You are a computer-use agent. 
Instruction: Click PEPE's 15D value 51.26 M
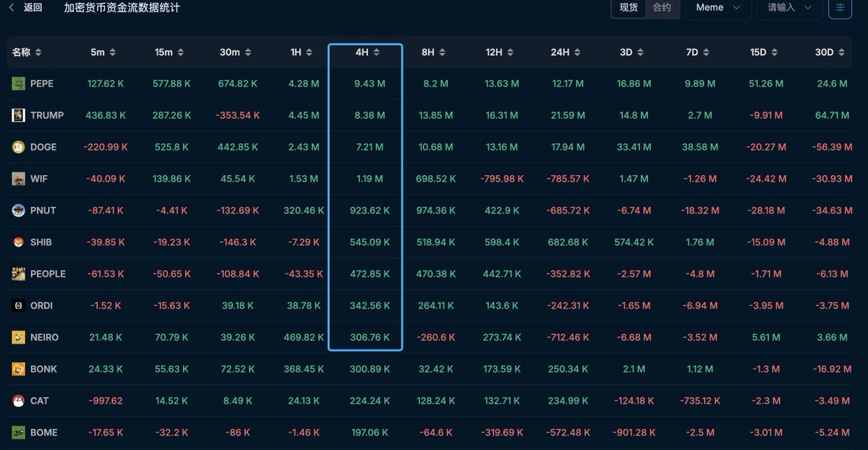click(767, 84)
